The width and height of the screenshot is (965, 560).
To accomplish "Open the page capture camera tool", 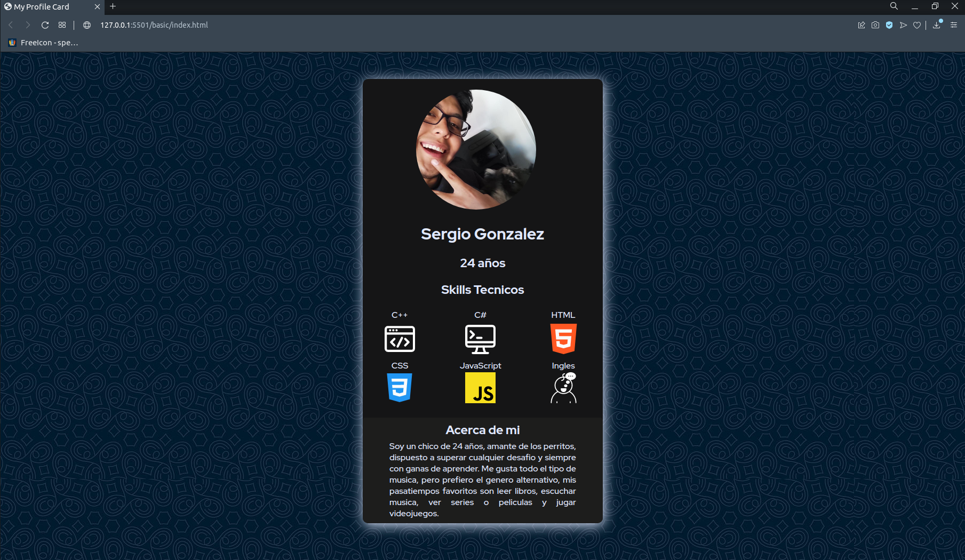I will [875, 25].
